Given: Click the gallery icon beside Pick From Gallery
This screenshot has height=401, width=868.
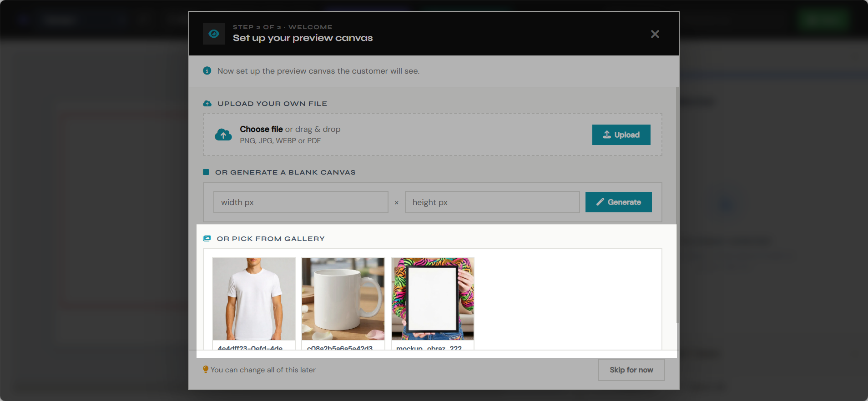Looking at the screenshot, I should point(207,239).
